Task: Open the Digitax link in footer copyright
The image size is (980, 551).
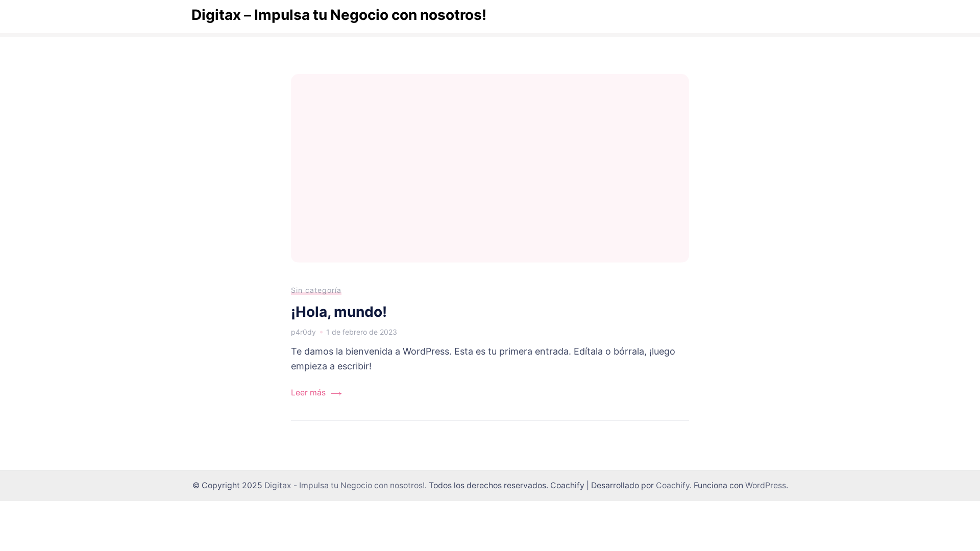Action: click(345, 485)
